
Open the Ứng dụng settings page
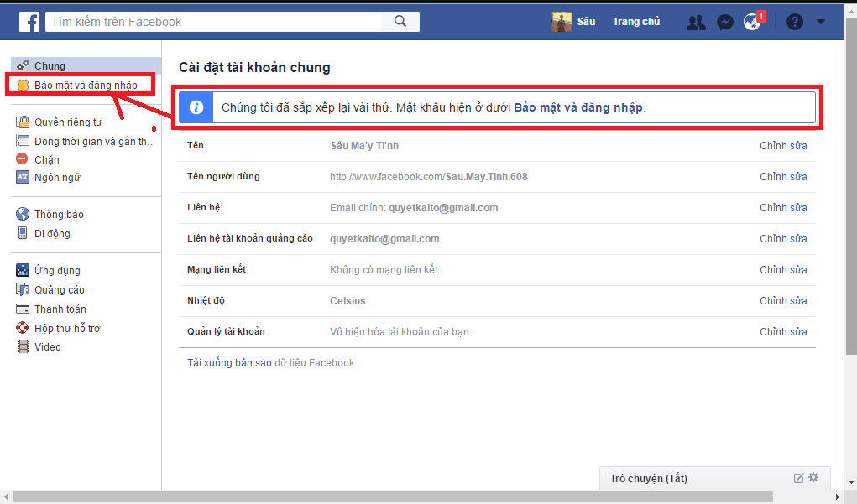(x=57, y=270)
